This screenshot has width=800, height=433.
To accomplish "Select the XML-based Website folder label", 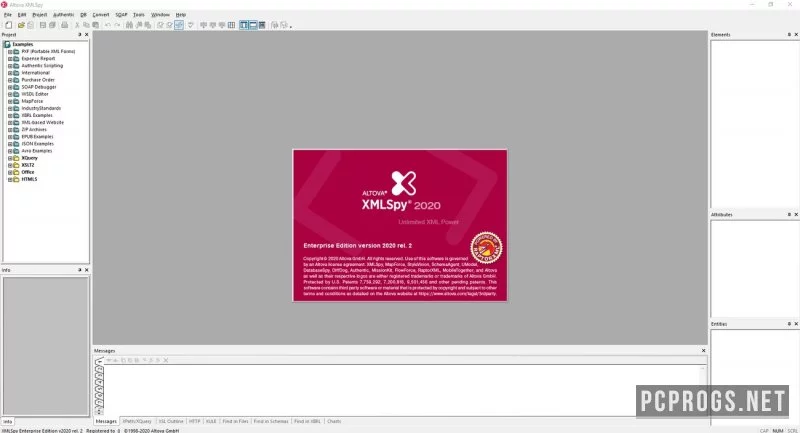I will coord(42,122).
